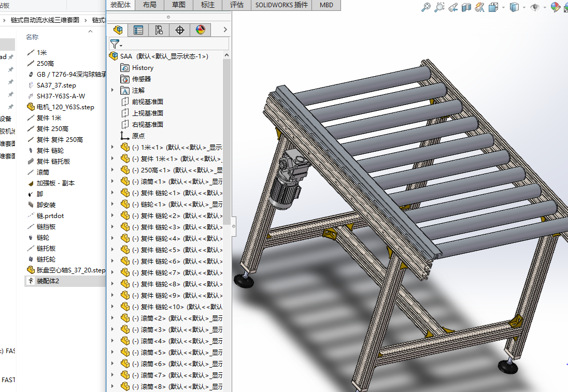
Task: Expand the 滚筒<1> component node
Action: pos(112,181)
